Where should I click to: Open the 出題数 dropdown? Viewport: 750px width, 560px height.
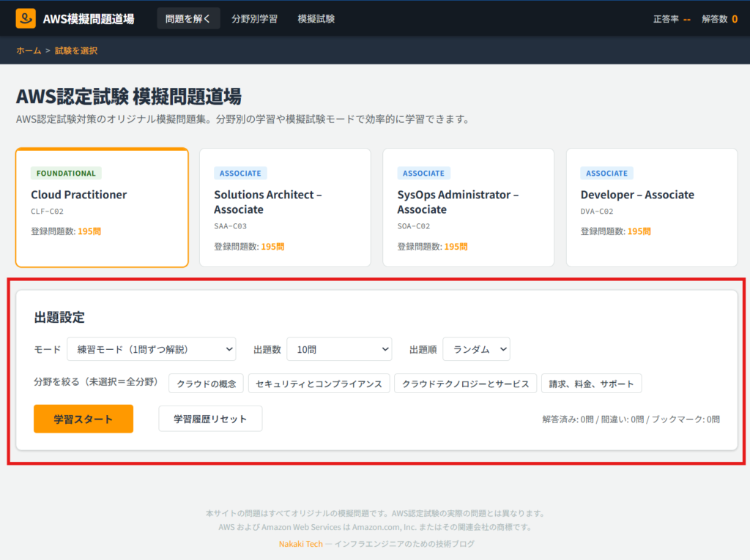pyautogui.click(x=339, y=349)
